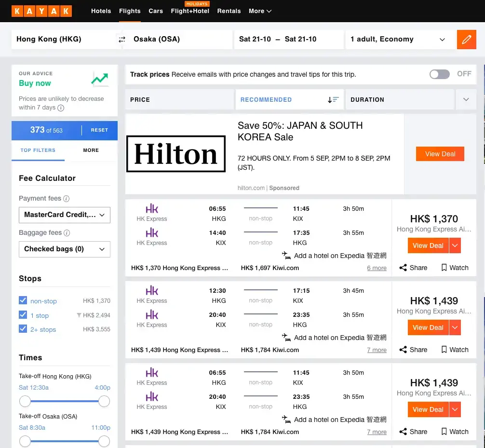Open the Checked bags (0) dropdown
This screenshot has height=448, width=485.
click(64, 249)
